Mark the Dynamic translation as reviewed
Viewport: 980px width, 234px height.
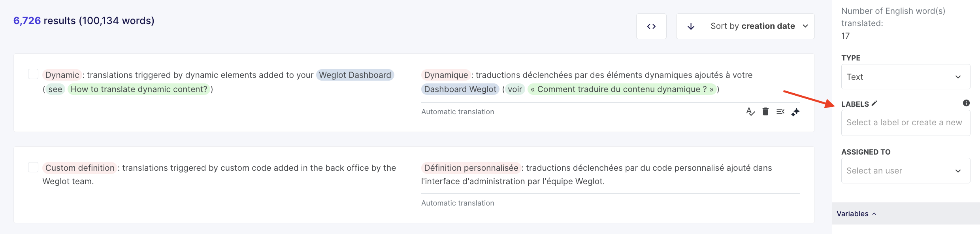point(750,112)
